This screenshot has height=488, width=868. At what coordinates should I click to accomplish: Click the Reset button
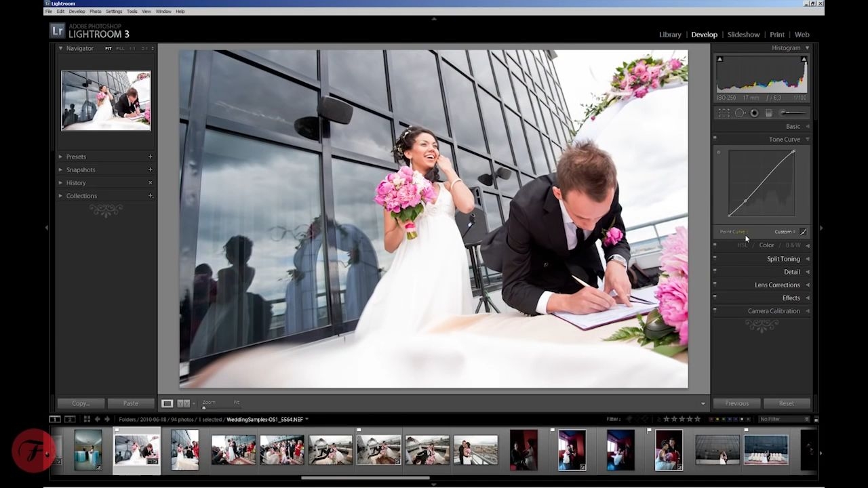(x=786, y=403)
